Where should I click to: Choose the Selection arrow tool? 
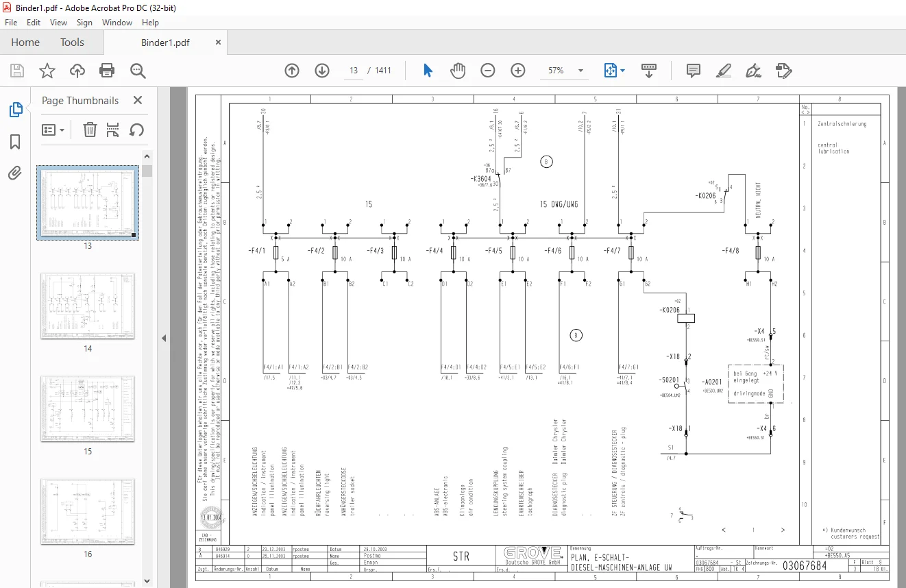(428, 71)
